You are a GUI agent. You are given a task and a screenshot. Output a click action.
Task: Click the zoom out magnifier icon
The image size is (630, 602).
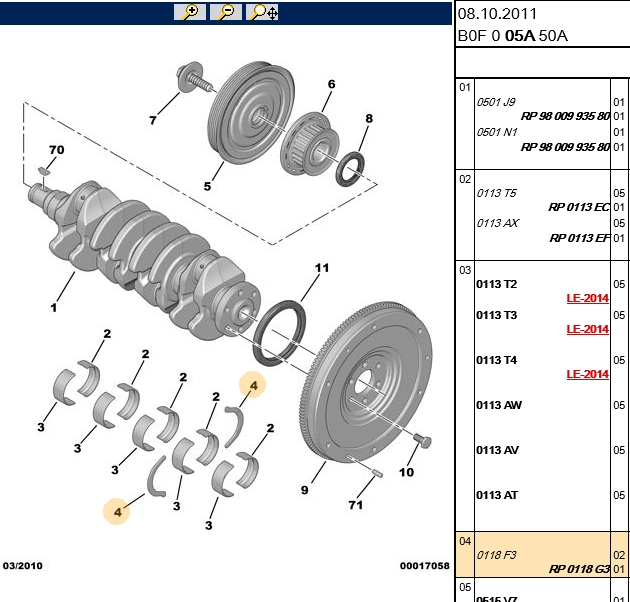pos(226,12)
